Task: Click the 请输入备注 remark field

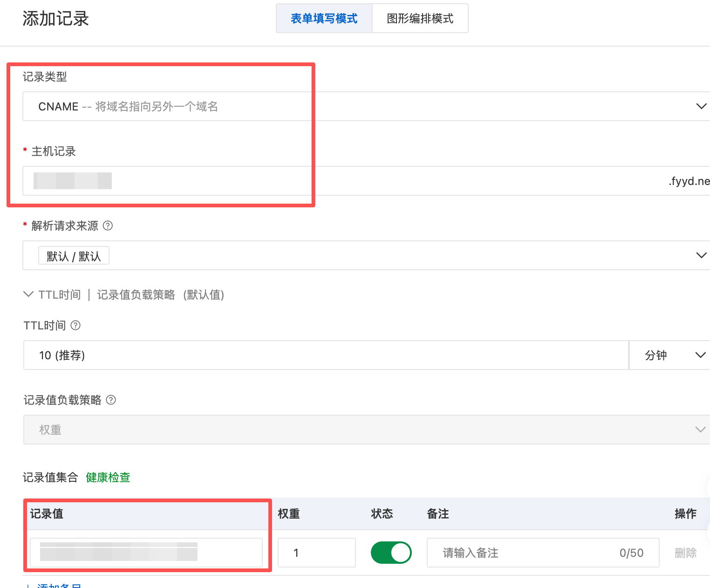Action: (x=543, y=553)
